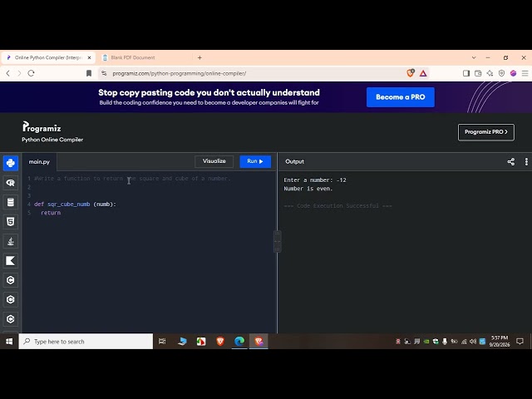Toggle the browser sidebar panel icon
This screenshot has height=399, width=532.
tap(466, 73)
